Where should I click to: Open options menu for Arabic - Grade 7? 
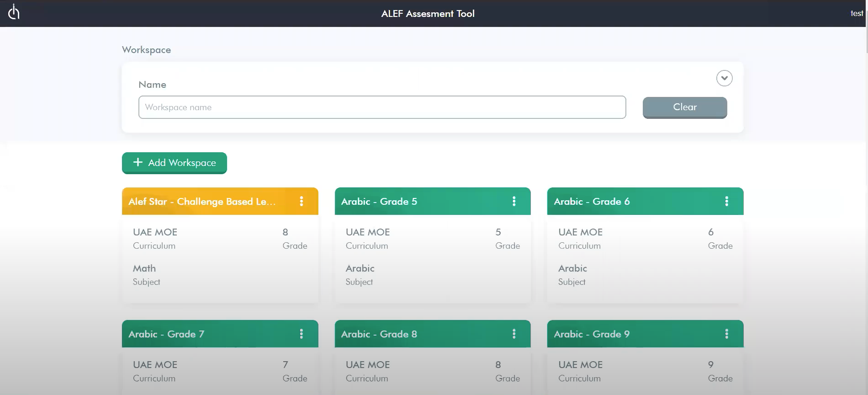click(302, 334)
